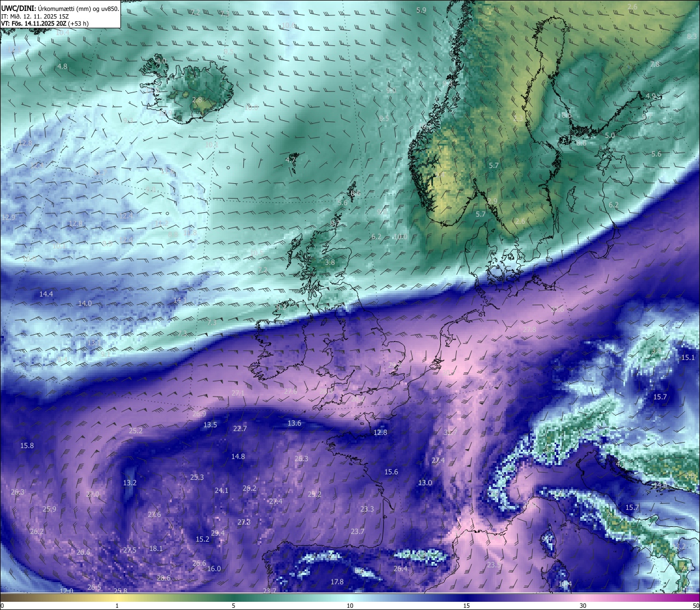
Task: Click the map value '14.4'
Action: pos(46,294)
